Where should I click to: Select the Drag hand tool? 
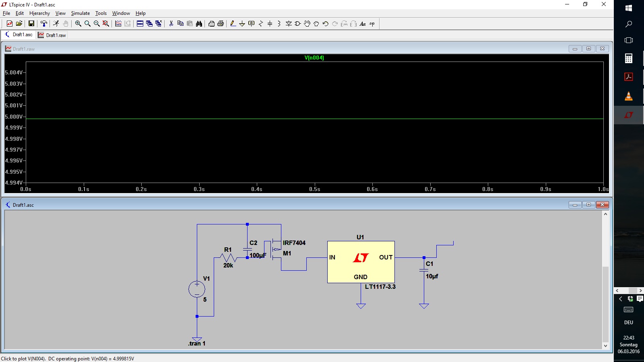point(316,24)
